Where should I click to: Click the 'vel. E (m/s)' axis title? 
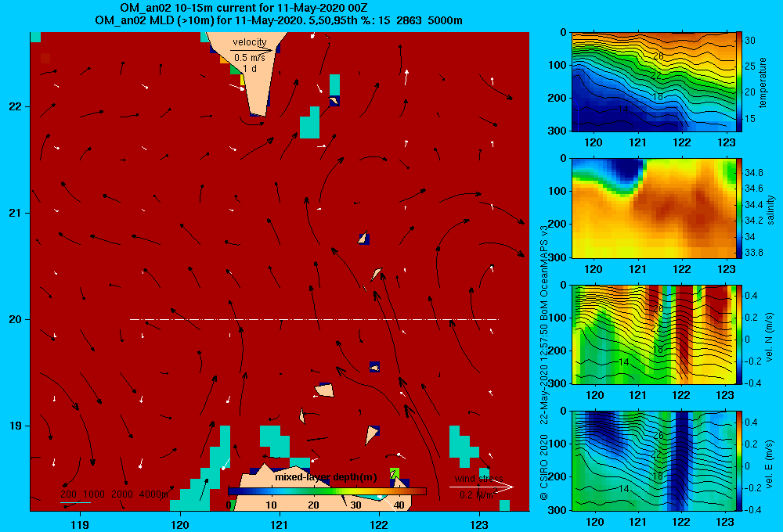pos(769,463)
